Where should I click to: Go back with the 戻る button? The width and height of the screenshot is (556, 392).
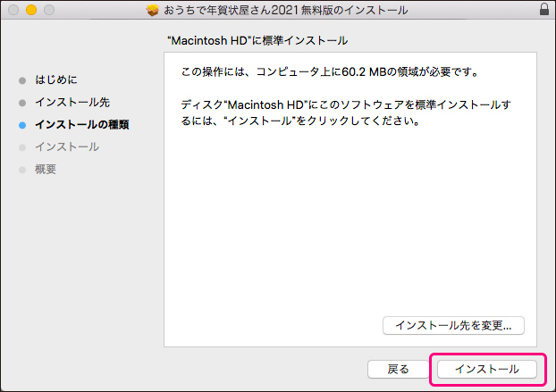[398, 370]
